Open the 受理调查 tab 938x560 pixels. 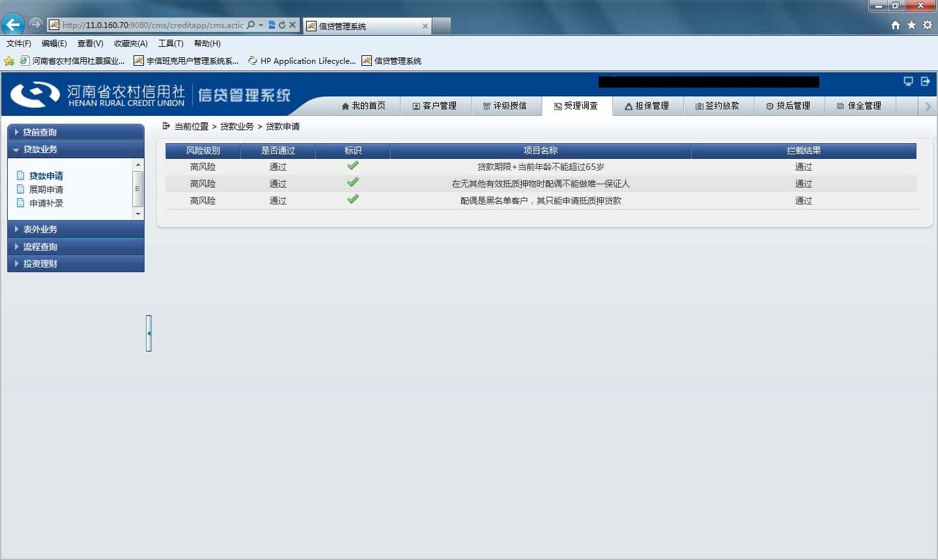(576, 105)
